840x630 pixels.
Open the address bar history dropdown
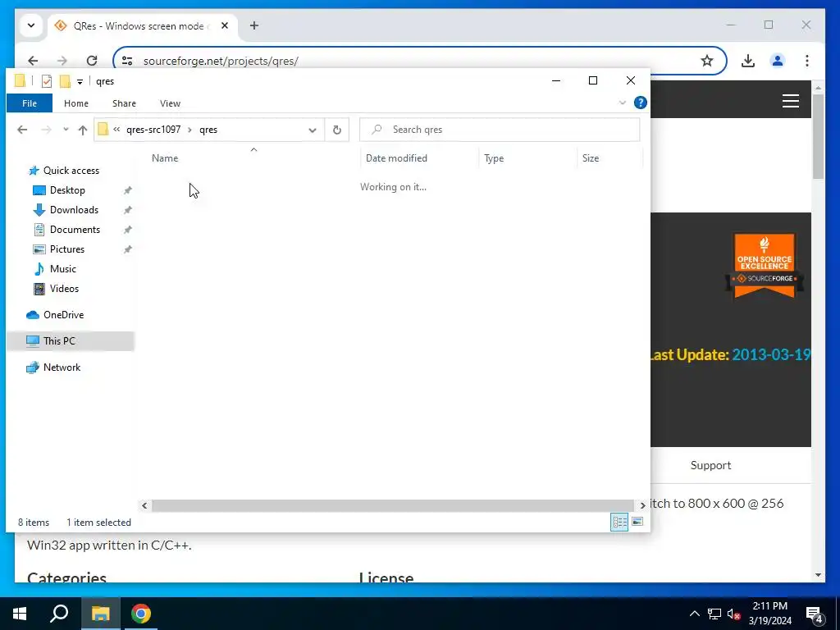[x=313, y=130]
